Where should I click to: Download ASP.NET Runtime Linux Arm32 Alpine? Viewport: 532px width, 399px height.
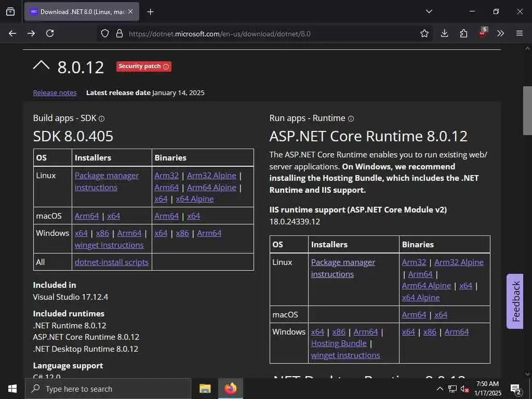(459, 262)
